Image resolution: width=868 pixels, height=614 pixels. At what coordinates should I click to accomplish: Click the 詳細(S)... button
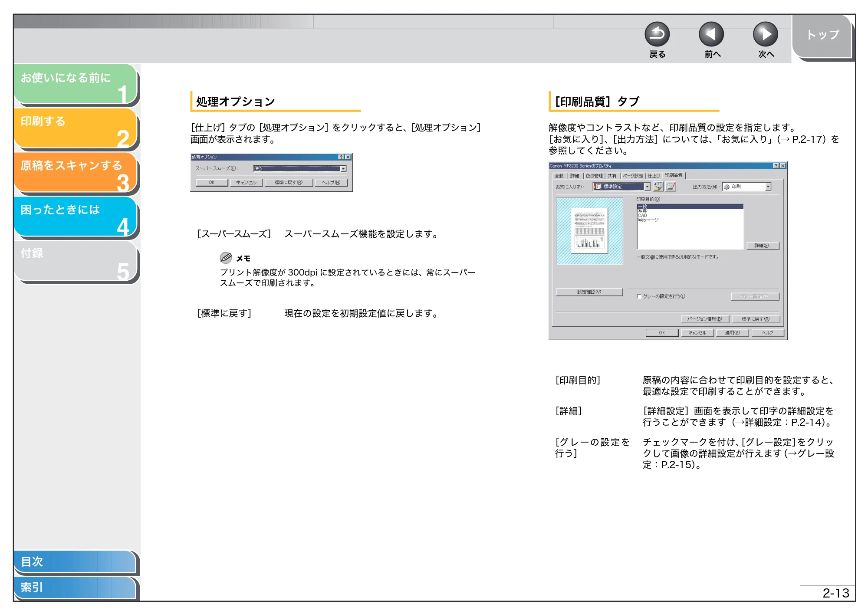[x=763, y=246]
